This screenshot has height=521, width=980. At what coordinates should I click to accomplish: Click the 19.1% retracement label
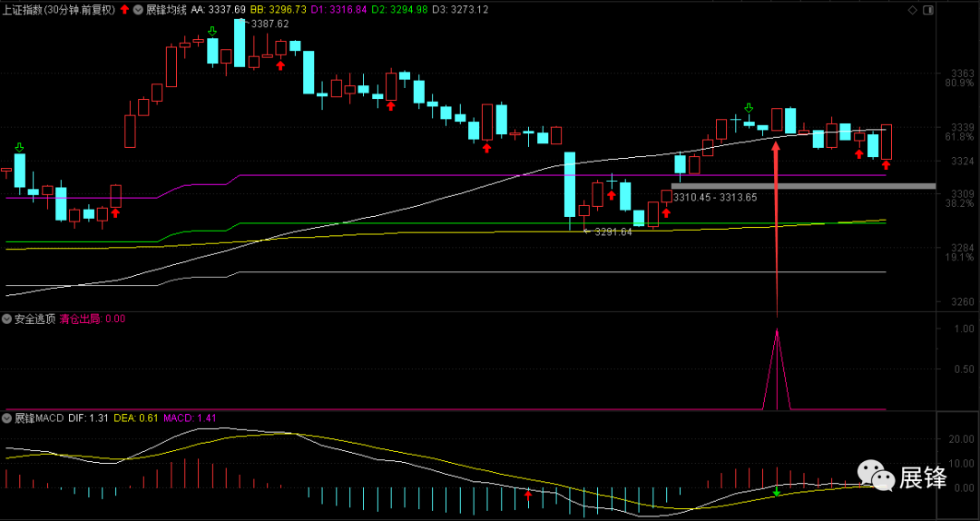pyautogui.click(x=959, y=257)
